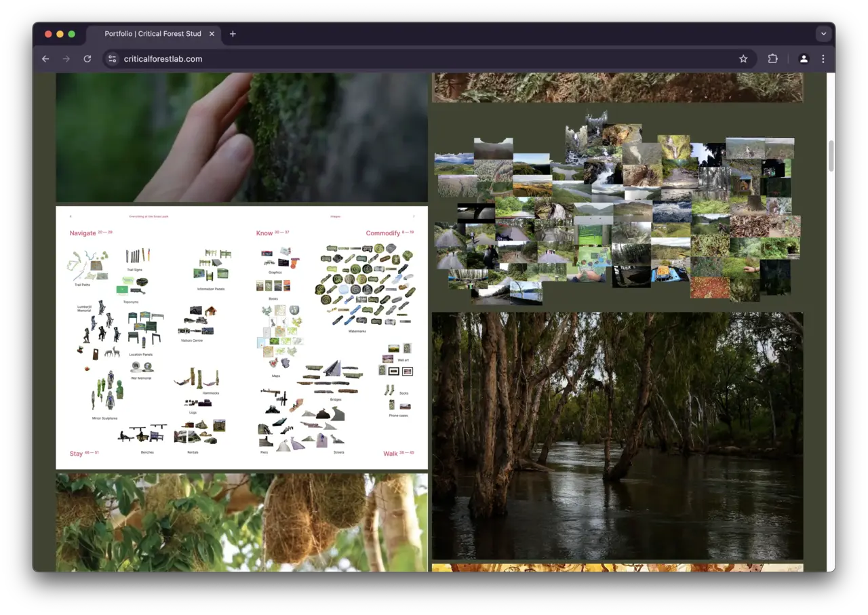The width and height of the screenshot is (868, 615).
Task: Open the fern ground image at top
Action: pyautogui.click(x=617, y=87)
